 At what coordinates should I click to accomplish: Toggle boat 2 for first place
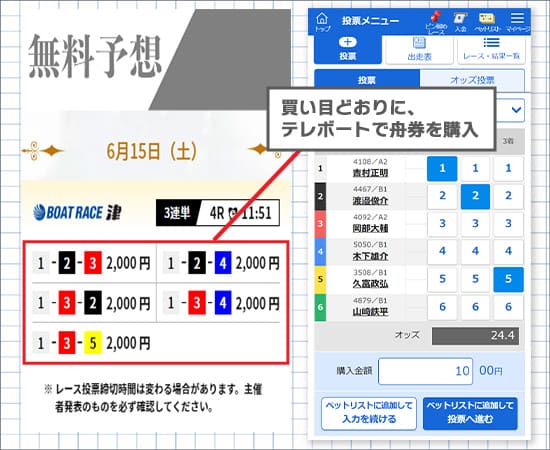(442, 196)
